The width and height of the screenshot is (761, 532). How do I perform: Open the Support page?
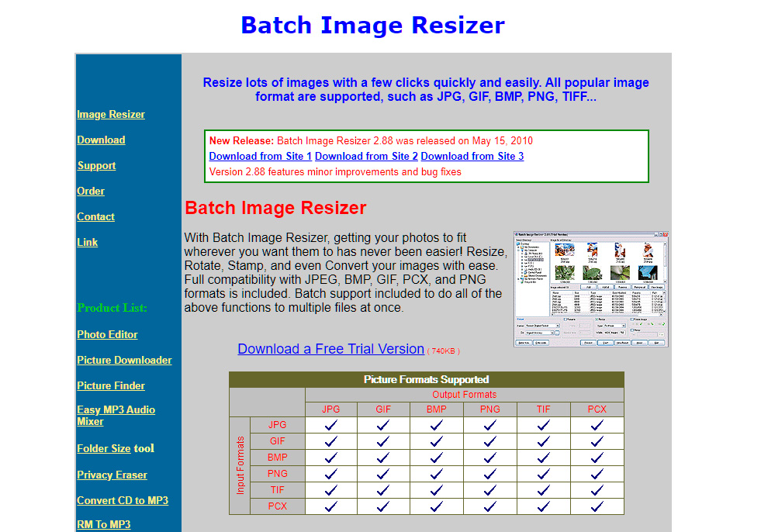click(96, 165)
